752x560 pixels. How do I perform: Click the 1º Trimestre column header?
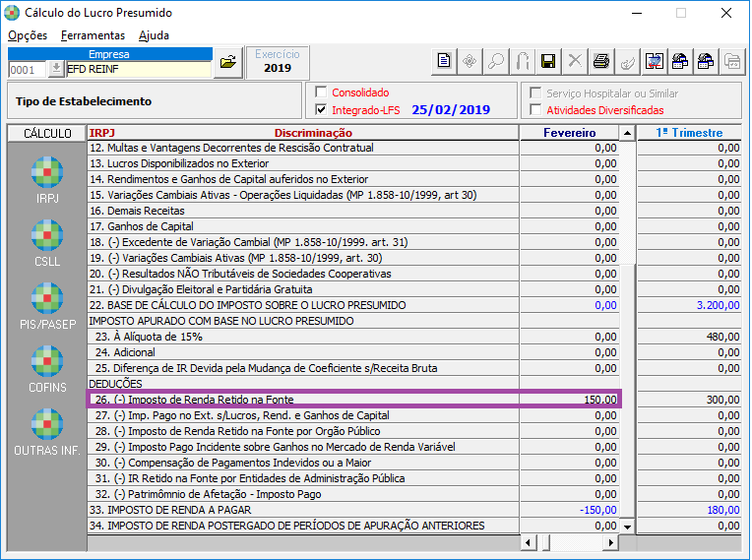[x=689, y=133]
